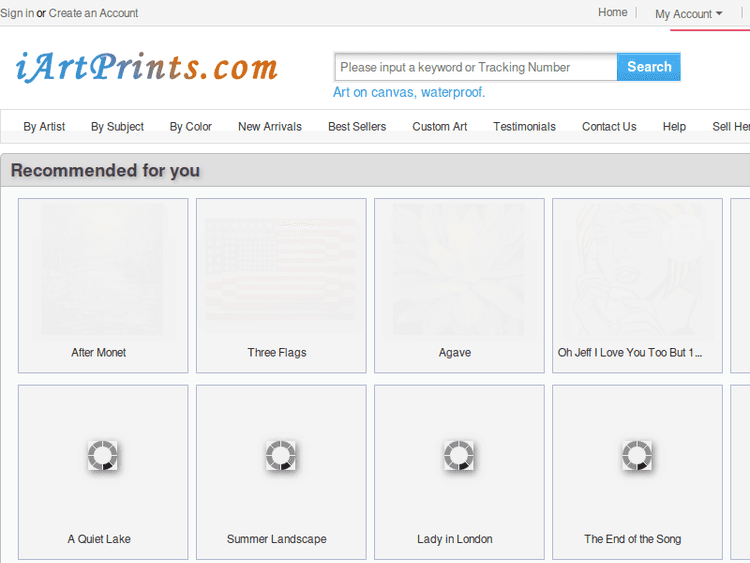Open the After Monet artwork thumbnail
Screen dimensions: 750x563
click(103, 270)
